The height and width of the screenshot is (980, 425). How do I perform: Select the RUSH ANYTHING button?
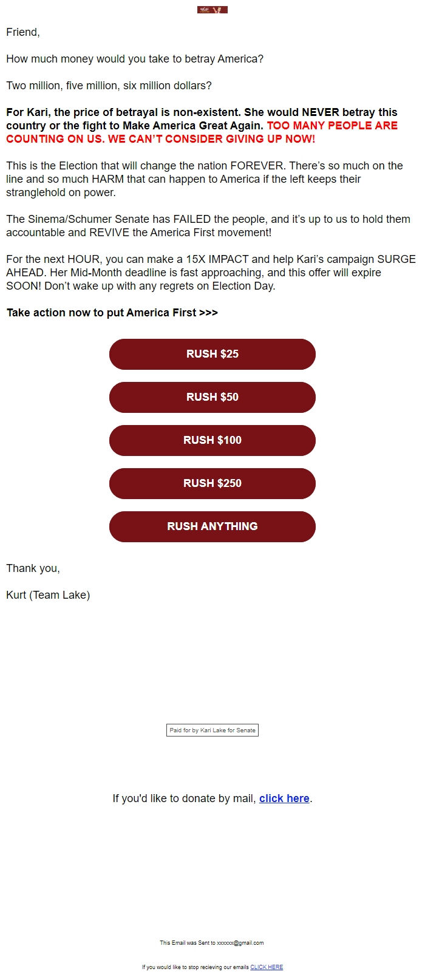tap(212, 526)
